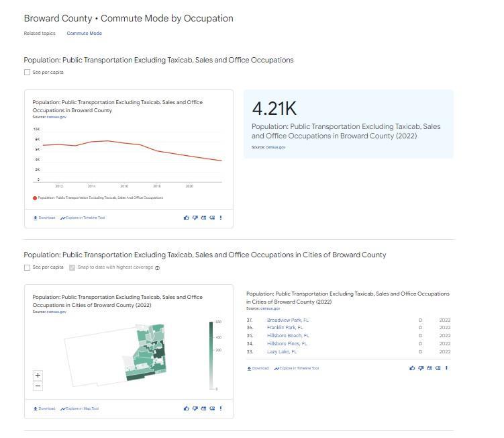Image resolution: width=504 pixels, height=438 pixels.
Task: Open Explore in Timeline Tool under the line chart
Action: [83, 218]
